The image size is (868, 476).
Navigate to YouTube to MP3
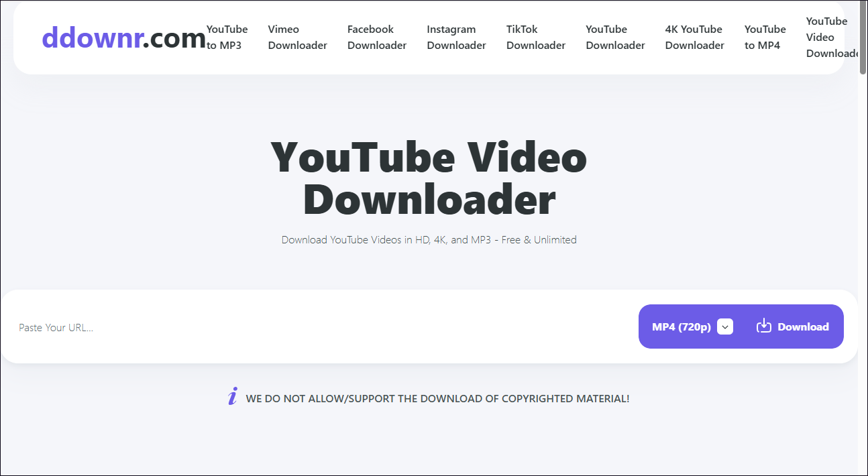[226, 37]
